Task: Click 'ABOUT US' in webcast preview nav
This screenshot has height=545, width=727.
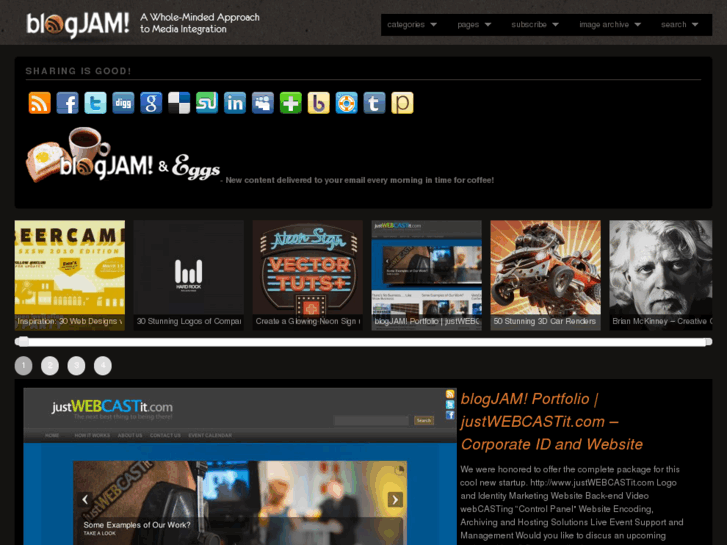Action: pos(130,435)
